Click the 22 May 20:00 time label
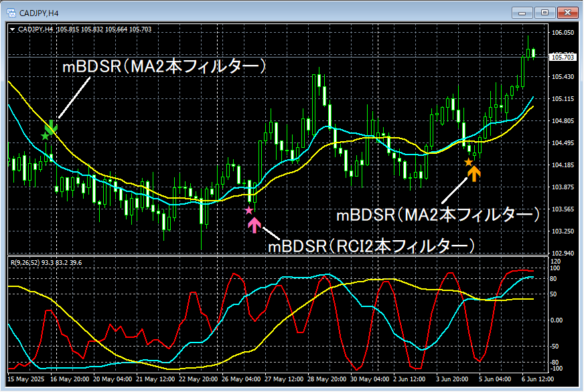 pyautogui.click(x=198, y=379)
